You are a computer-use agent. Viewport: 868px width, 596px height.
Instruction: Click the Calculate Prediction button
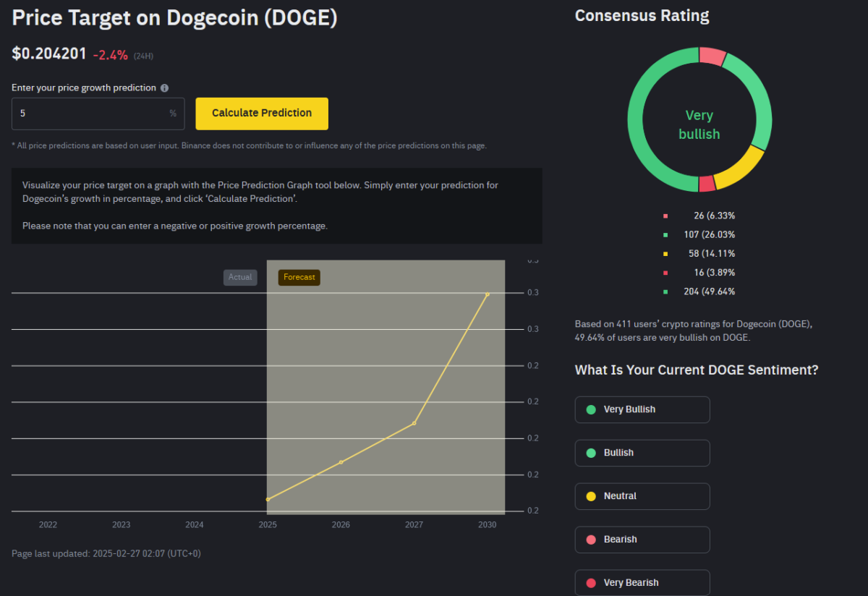[x=262, y=114]
